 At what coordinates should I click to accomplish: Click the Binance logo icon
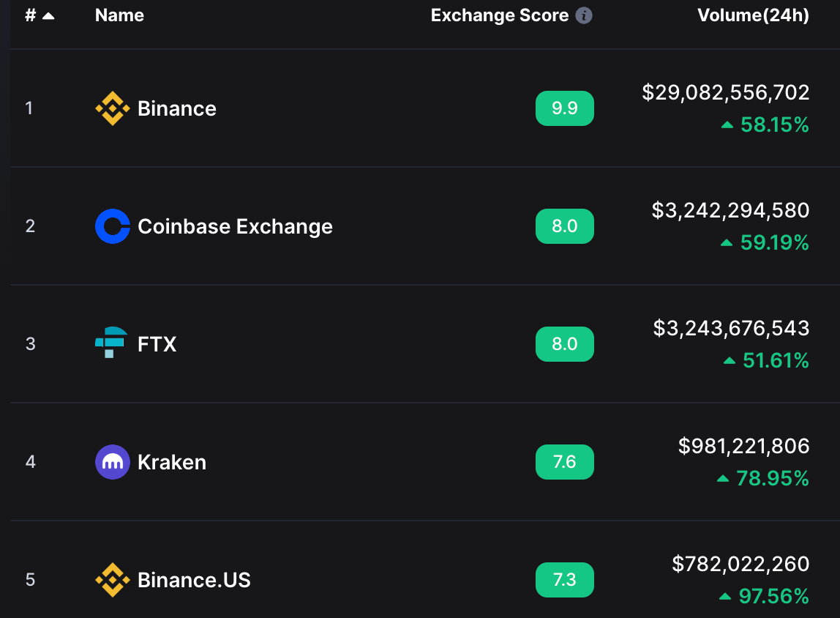[x=113, y=108]
